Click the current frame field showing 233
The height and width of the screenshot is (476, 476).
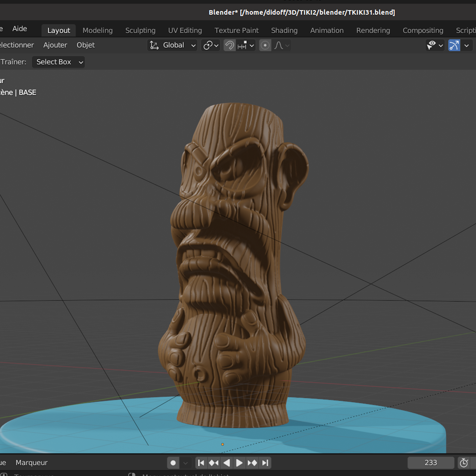[x=431, y=463]
